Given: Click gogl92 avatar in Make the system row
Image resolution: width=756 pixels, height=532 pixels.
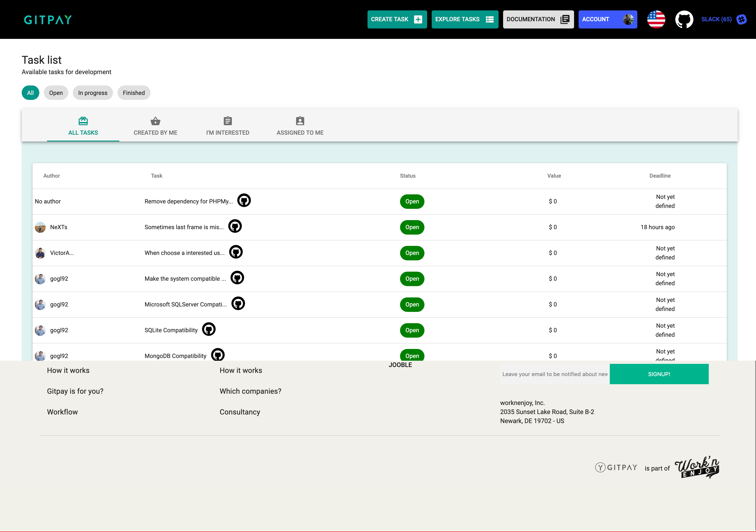Looking at the screenshot, I should (x=40, y=279).
